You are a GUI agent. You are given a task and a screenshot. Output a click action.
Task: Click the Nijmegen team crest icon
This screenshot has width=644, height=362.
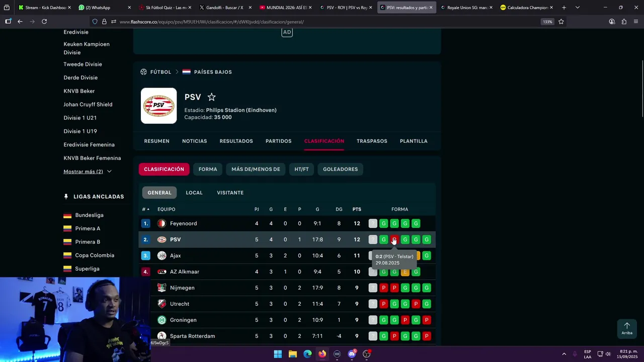click(162, 288)
